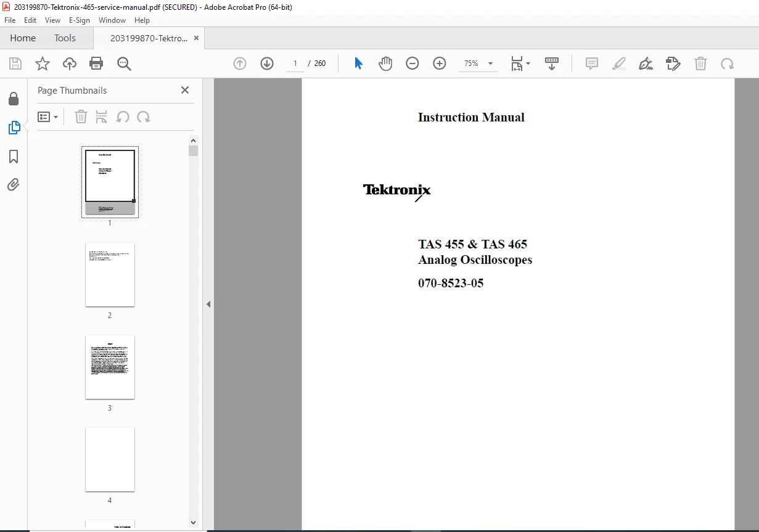Screen dimensions: 759x532
Task: Expand the fit page tool arrow
Action: 528,63
